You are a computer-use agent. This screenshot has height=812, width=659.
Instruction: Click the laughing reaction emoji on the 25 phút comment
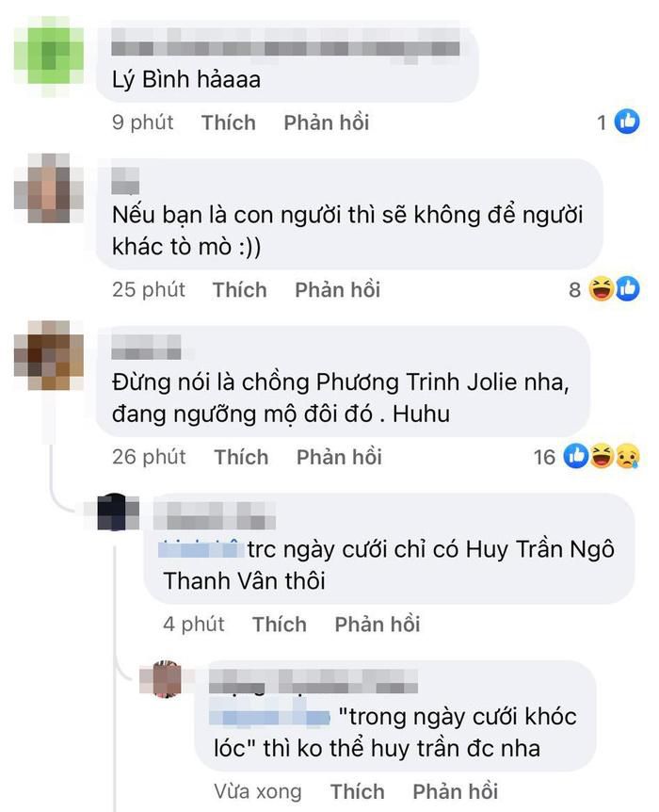tap(601, 289)
